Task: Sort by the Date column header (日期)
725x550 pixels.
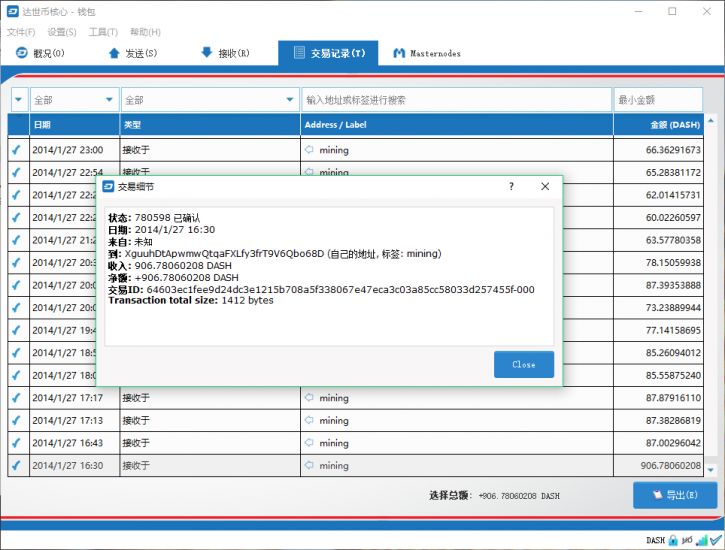Action: (74, 125)
